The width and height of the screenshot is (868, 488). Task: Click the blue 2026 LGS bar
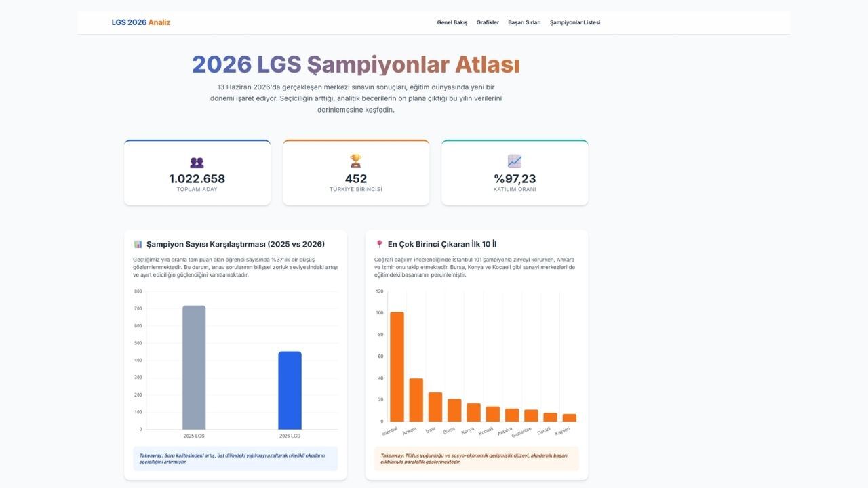pos(290,390)
